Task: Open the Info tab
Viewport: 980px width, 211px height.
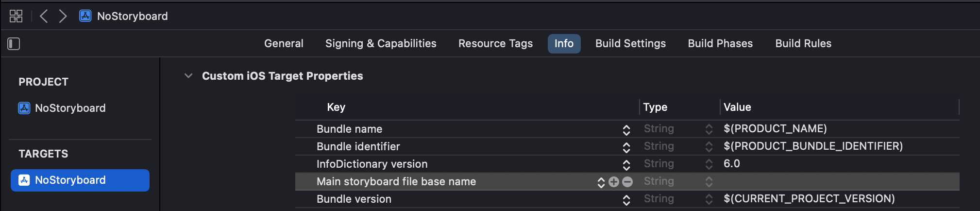Action: (564, 44)
